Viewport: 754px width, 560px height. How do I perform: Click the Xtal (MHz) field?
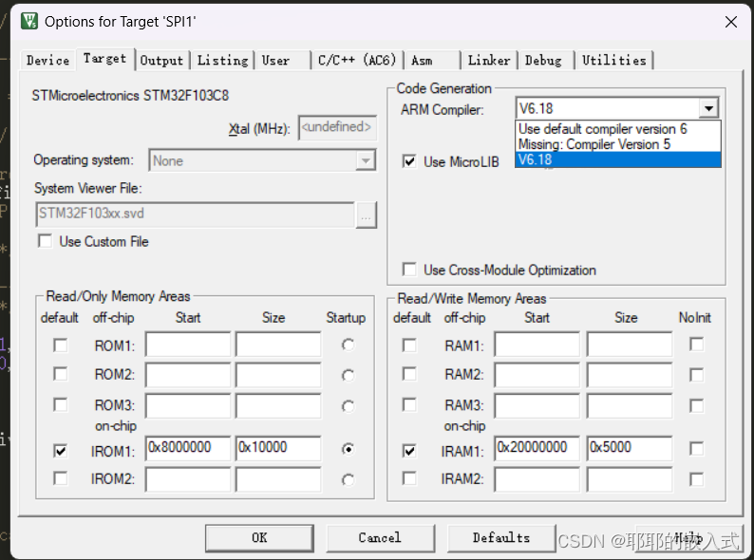click(337, 127)
